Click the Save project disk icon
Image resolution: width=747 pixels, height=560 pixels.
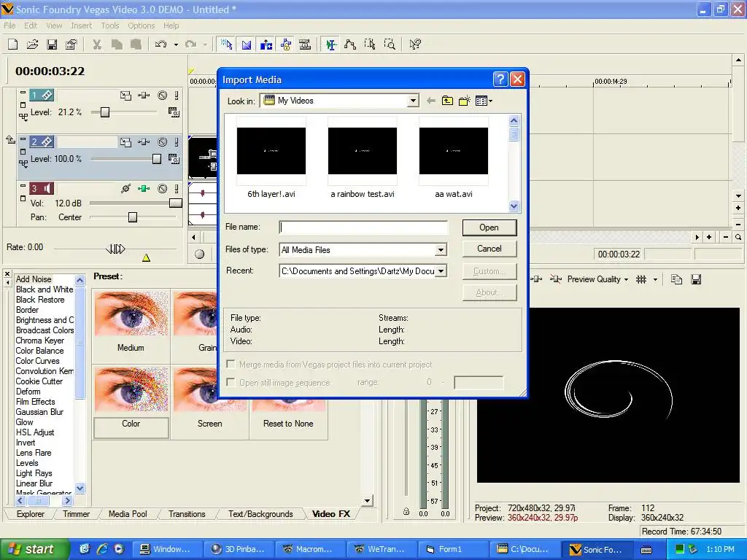[52, 44]
